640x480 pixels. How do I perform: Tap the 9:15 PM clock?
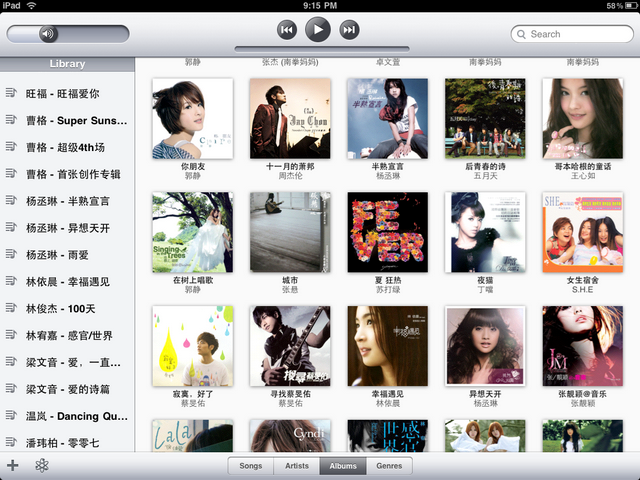pyautogui.click(x=320, y=5)
